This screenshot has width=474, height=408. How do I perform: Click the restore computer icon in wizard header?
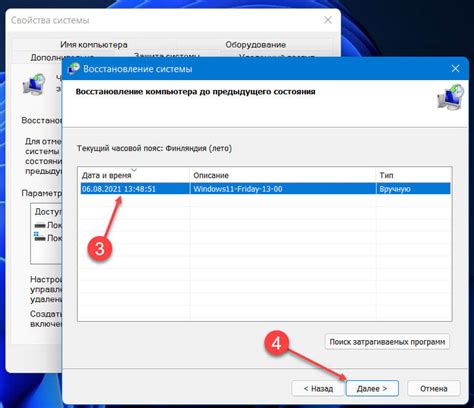click(x=451, y=98)
